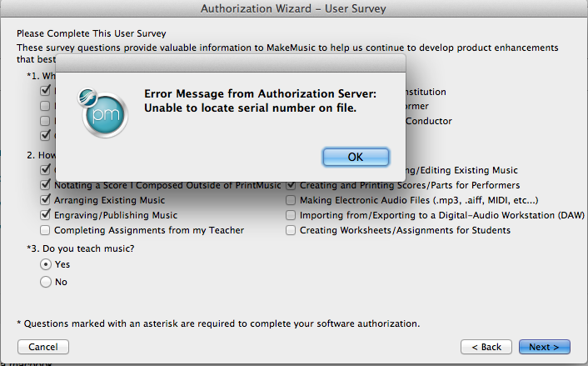The height and width of the screenshot is (366, 588).
Task: Proceed with the Next > button
Action: [544, 347]
